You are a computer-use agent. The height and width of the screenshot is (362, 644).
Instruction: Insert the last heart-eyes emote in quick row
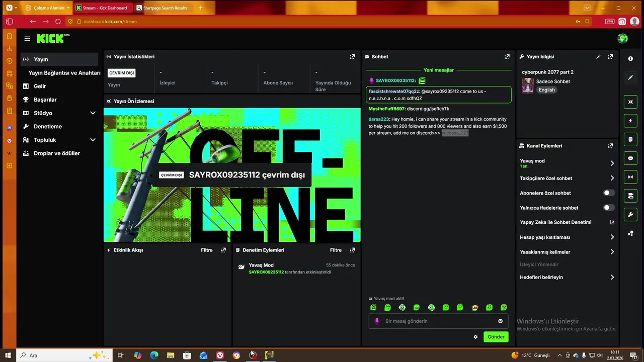(504, 307)
